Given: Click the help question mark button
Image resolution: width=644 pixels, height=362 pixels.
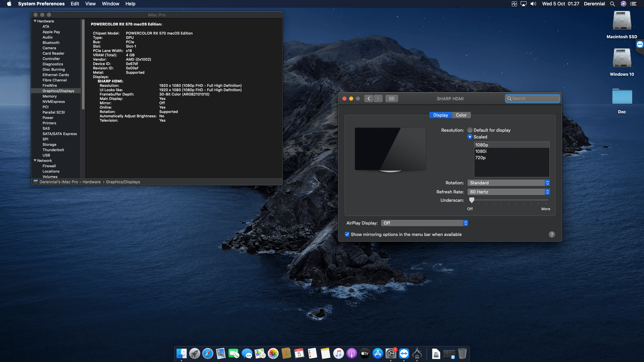Looking at the screenshot, I should click(x=552, y=234).
